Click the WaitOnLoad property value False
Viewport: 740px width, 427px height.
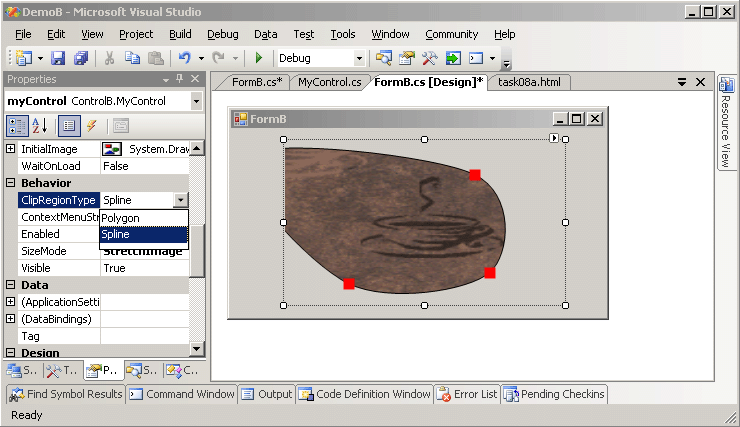coord(144,166)
